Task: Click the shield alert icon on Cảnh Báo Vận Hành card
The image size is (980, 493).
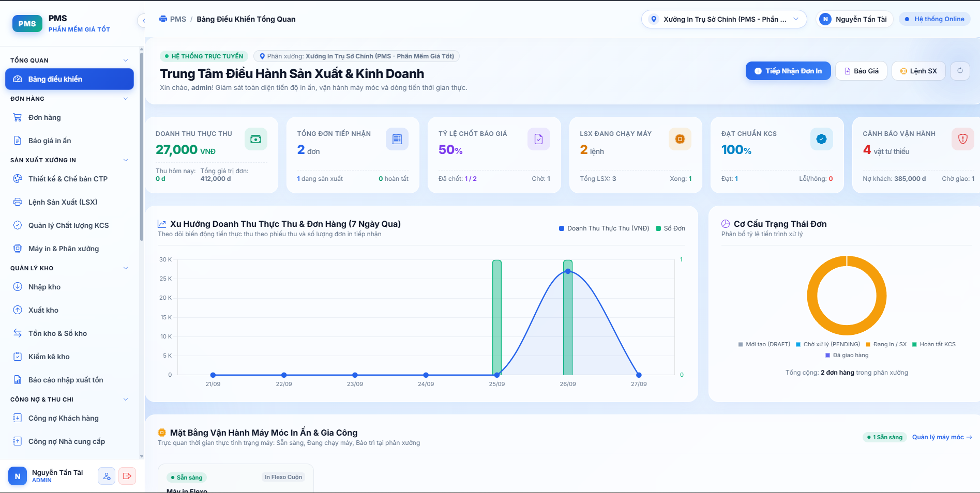Action: (963, 139)
